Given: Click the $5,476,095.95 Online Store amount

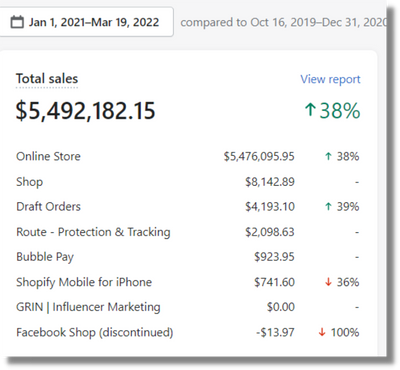Looking at the screenshot, I should coord(259,156).
